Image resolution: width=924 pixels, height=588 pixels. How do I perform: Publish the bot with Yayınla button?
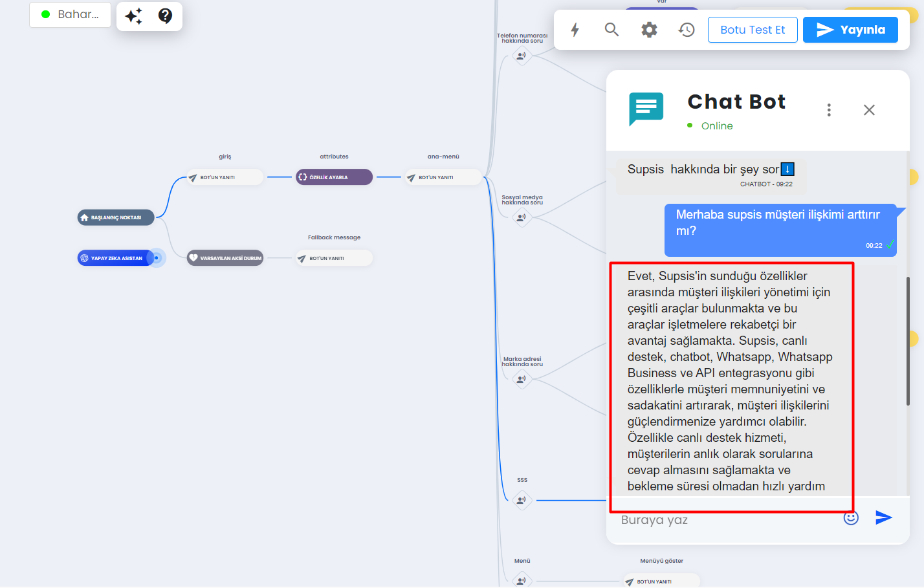(850, 30)
